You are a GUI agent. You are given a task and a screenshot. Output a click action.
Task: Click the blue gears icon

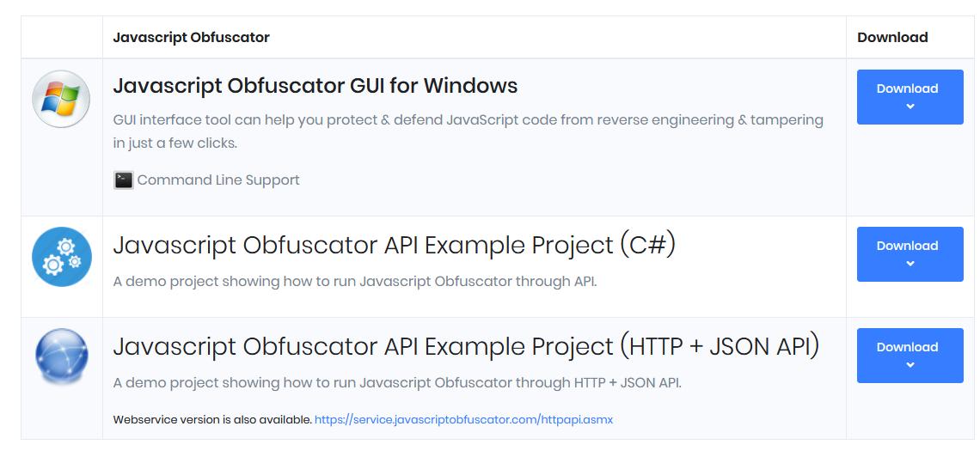(x=61, y=256)
